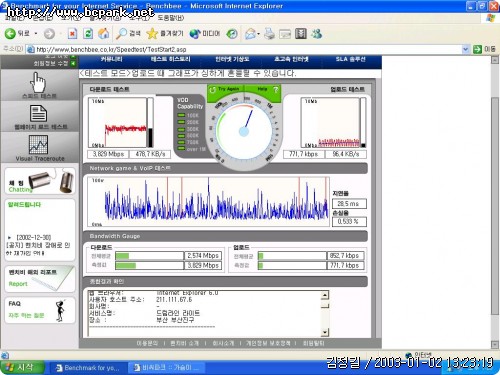
Task: Click the 478.7 KB/s download value
Action: click(150, 154)
